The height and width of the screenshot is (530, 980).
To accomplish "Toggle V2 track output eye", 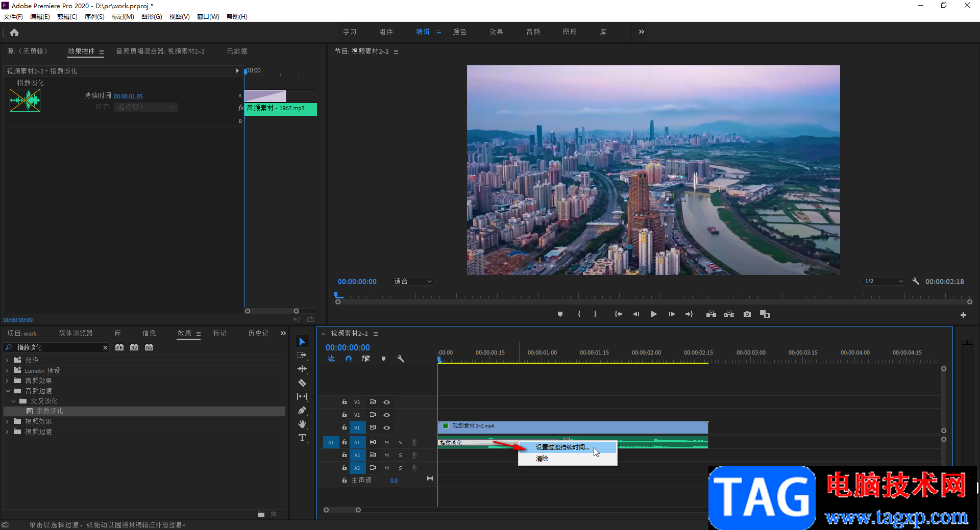I will click(386, 415).
